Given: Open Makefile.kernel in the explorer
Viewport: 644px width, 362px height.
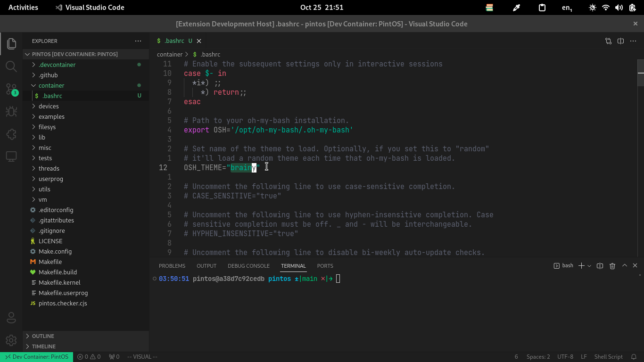Looking at the screenshot, I should coord(86,282).
